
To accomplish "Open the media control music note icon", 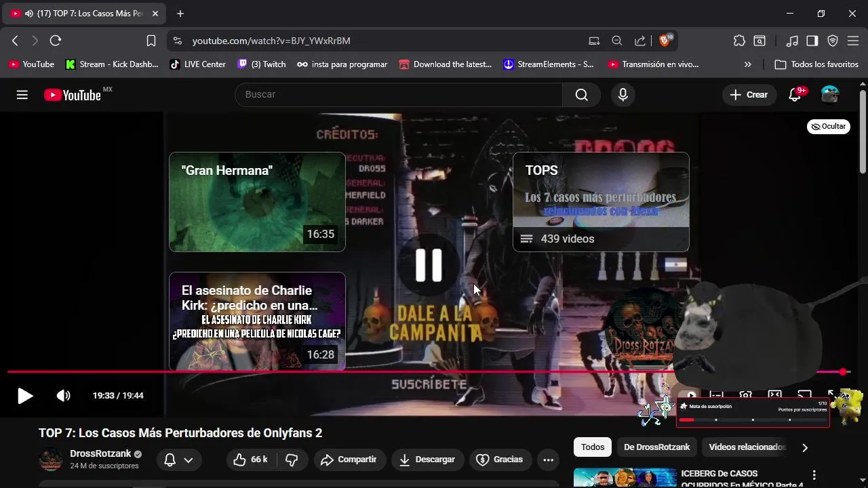I will pyautogui.click(x=792, y=41).
